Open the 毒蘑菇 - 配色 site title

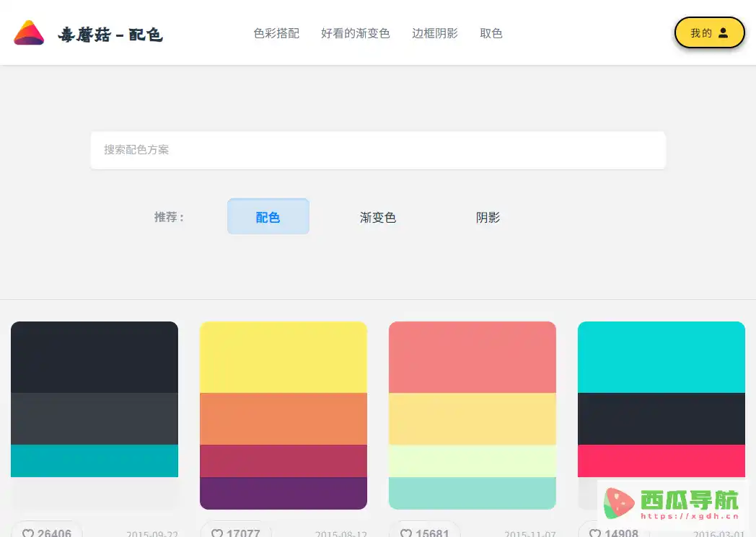tap(110, 34)
